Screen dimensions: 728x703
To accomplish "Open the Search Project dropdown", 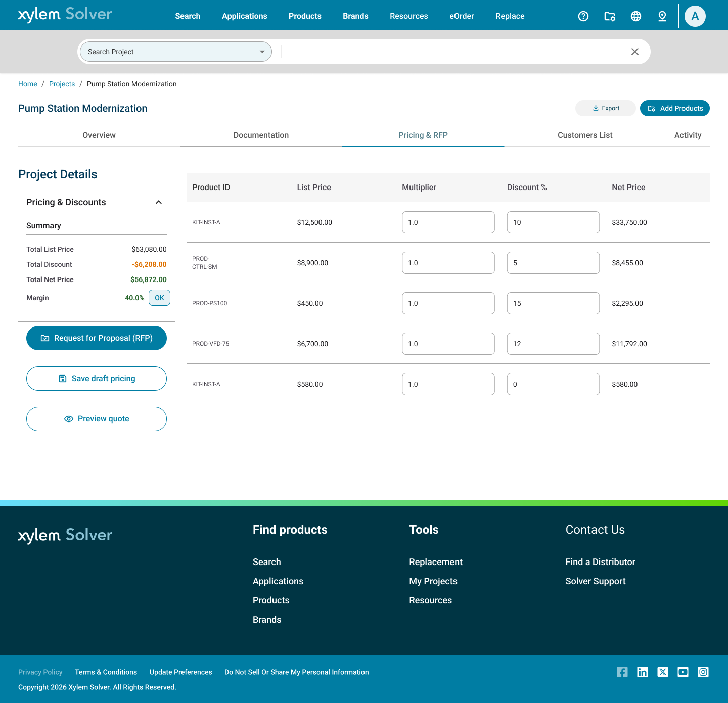I will pyautogui.click(x=175, y=51).
